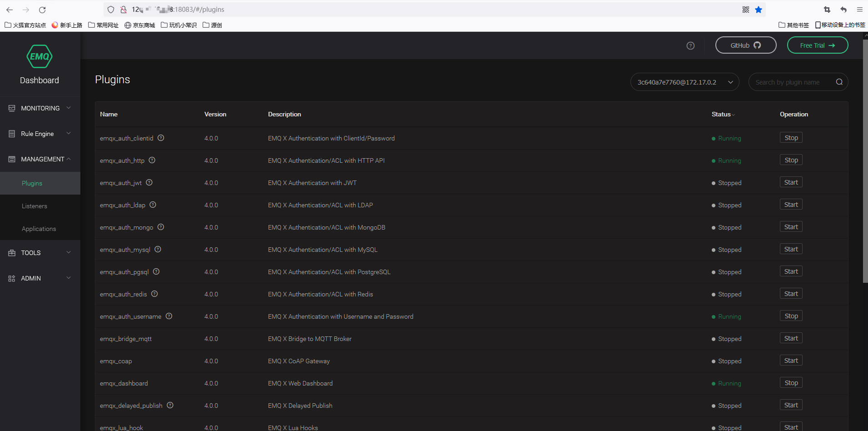Click the Running status of emqx_auth_username
The width and height of the screenshot is (868, 431).
click(x=726, y=316)
